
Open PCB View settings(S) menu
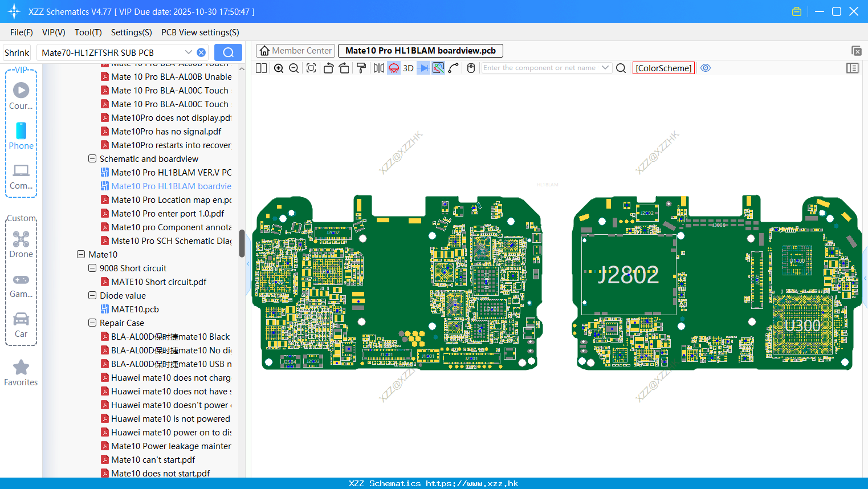tap(200, 32)
